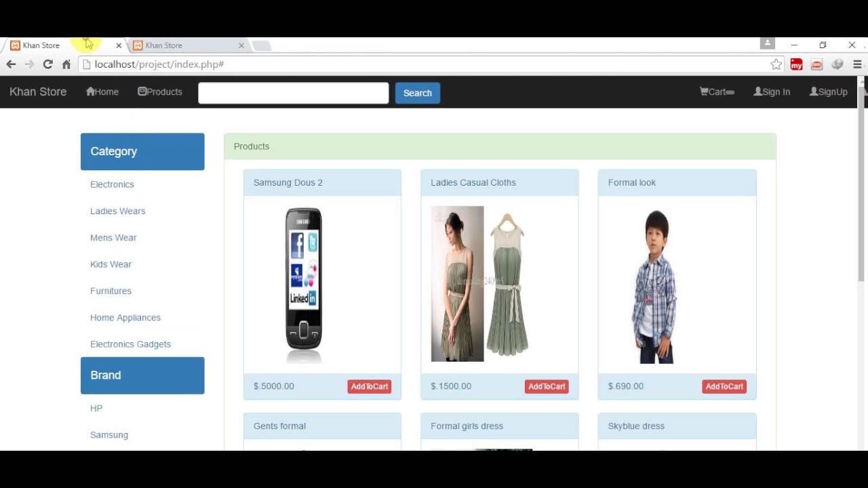Image resolution: width=868 pixels, height=488 pixels.
Task: Add Samsung Dous 2 to cart
Action: pos(370,386)
